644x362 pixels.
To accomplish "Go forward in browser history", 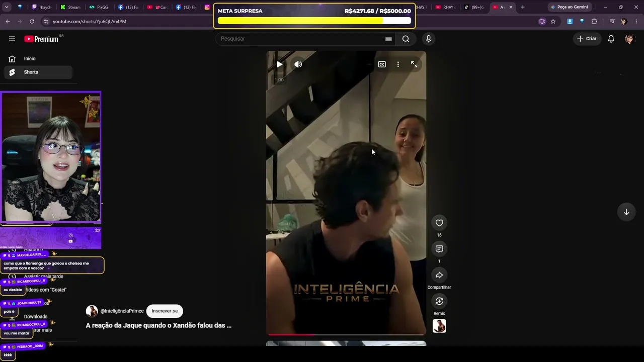I will point(20,22).
